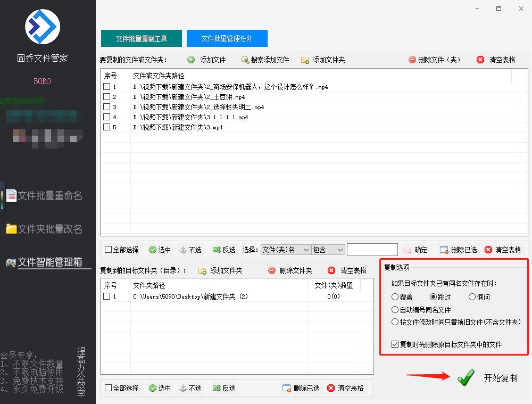Tick checkbox for row 4 3 1 1 1 1.mp4
This screenshot has width=532, height=404.
click(x=107, y=117)
